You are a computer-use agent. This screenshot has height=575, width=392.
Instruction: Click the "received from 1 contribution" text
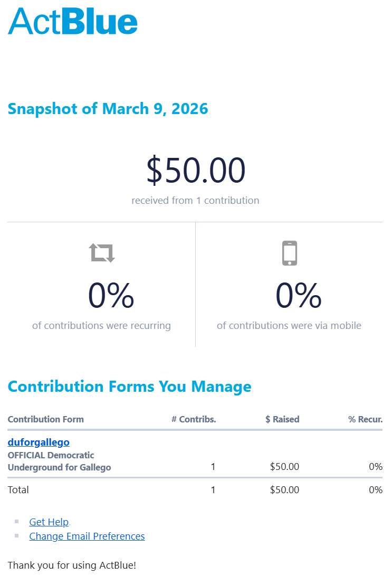(x=195, y=201)
